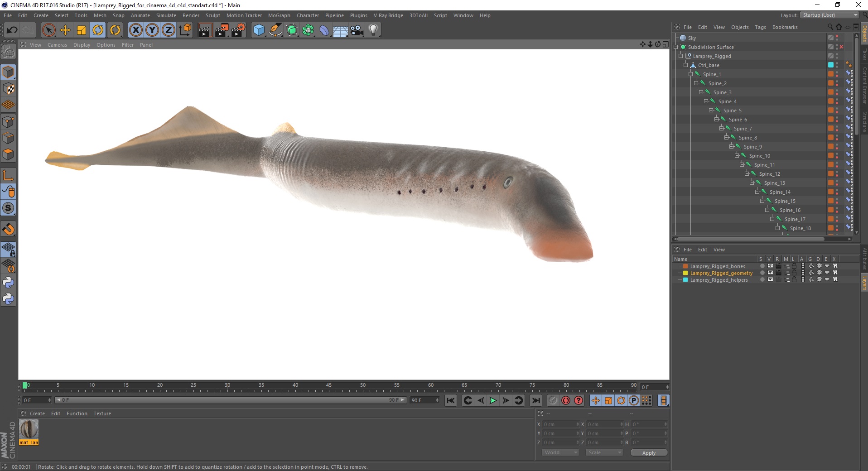Switch to Texture mode
This screenshot has height=471, width=868.
click(8, 89)
